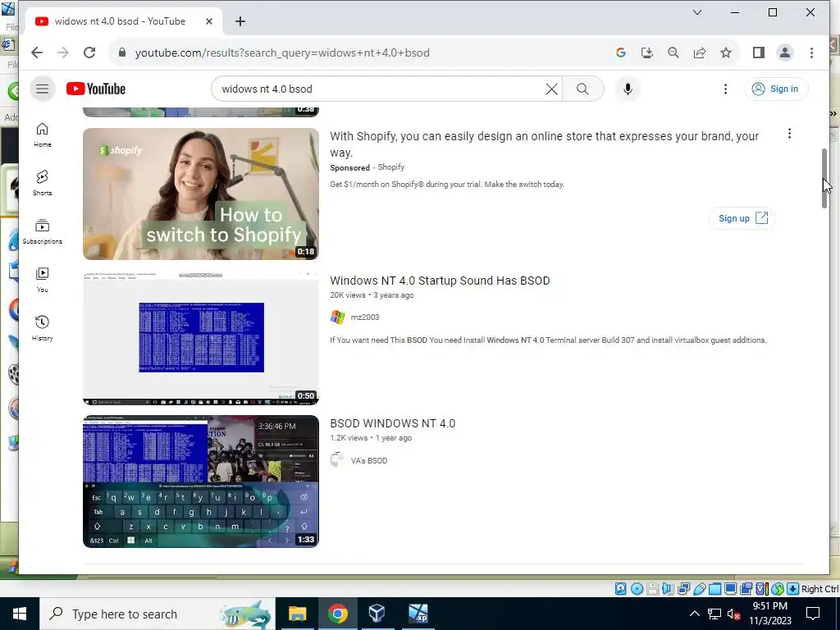Open History in YouTube sidebar
Image resolution: width=840 pixels, height=630 pixels.
click(x=43, y=328)
